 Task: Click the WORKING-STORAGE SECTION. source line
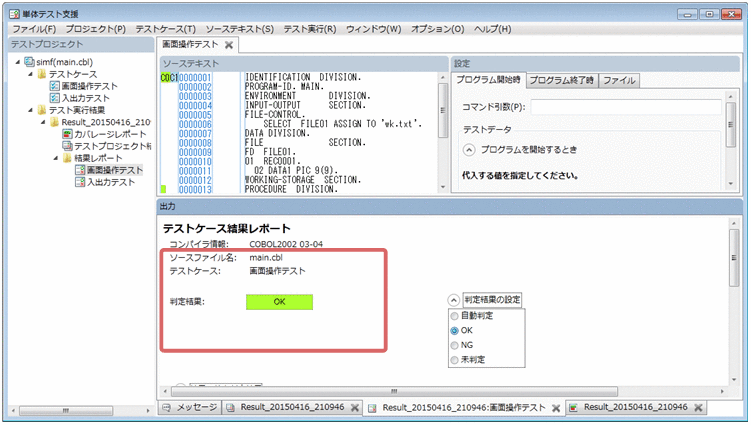[x=303, y=180]
